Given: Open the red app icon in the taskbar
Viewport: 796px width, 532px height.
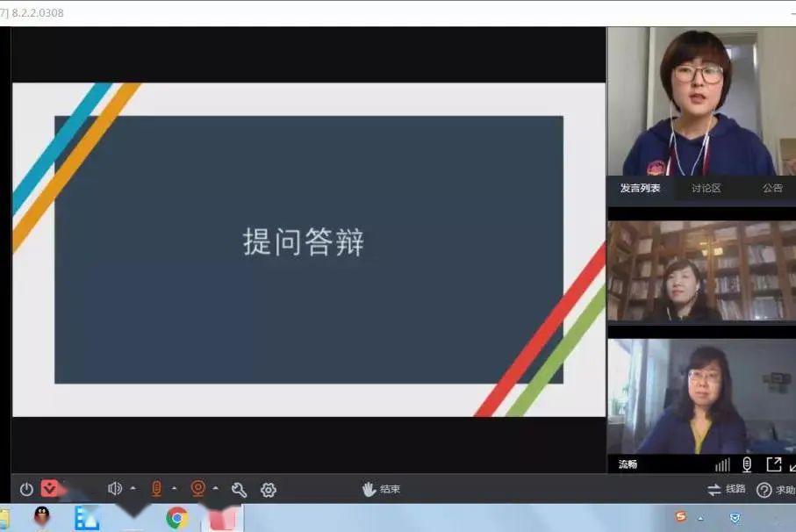Looking at the screenshot, I should pyautogui.click(x=223, y=519).
